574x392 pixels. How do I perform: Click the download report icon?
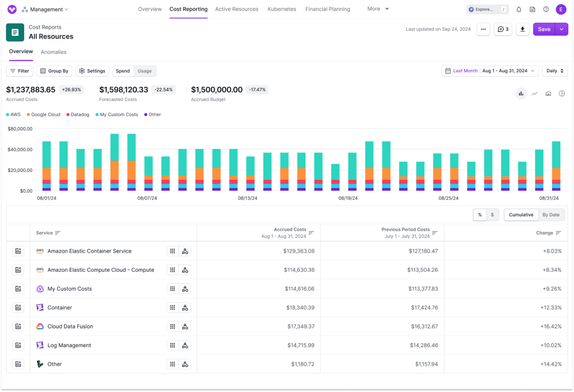[522, 29]
